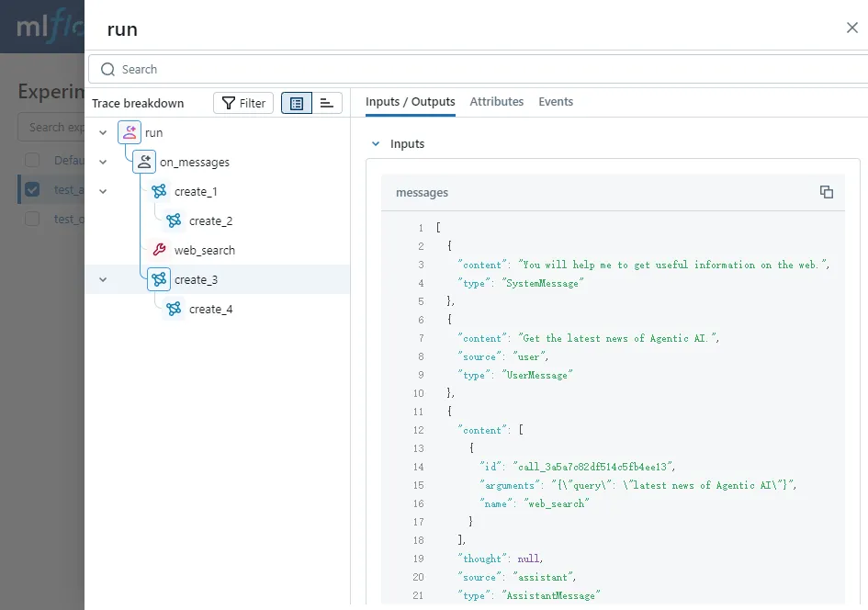Image resolution: width=868 pixels, height=610 pixels.
Task: Collapse the Inputs section
Action: click(376, 144)
